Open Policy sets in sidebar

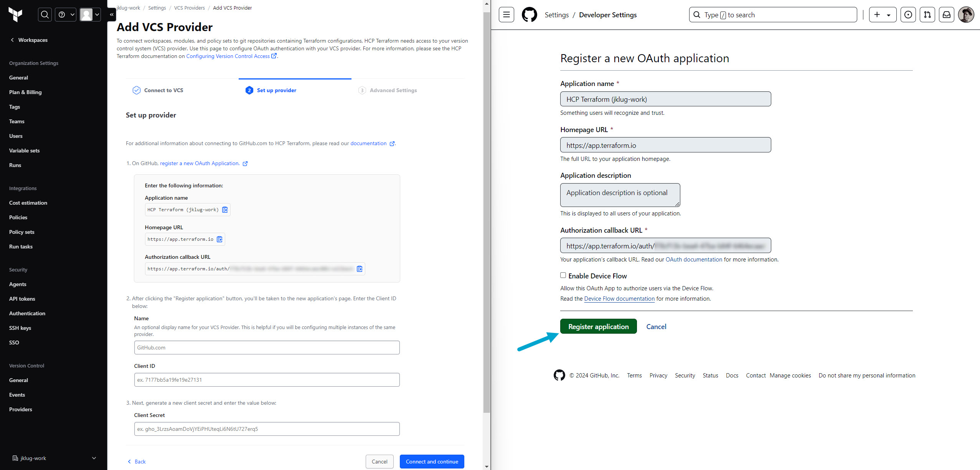(x=22, y=232)
